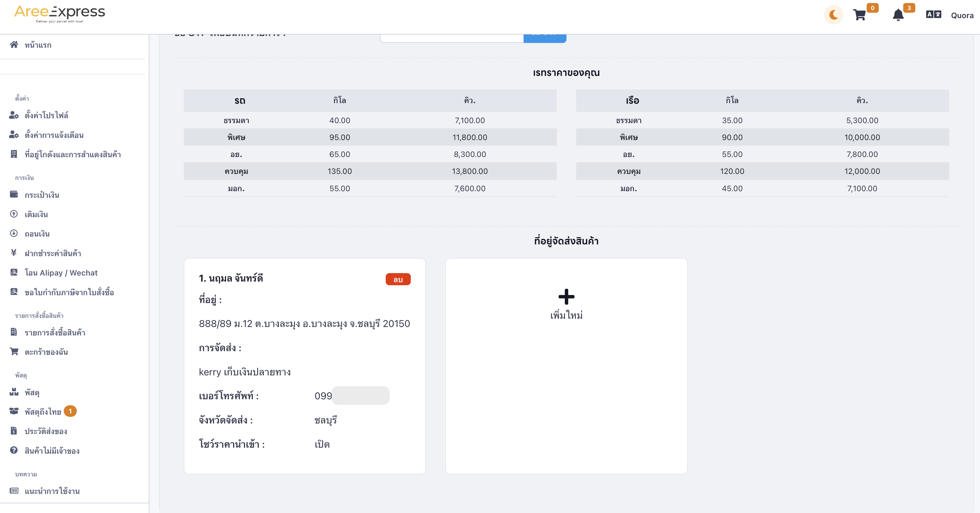
Task: Open notifications bell icon
Action: point(898,15)
